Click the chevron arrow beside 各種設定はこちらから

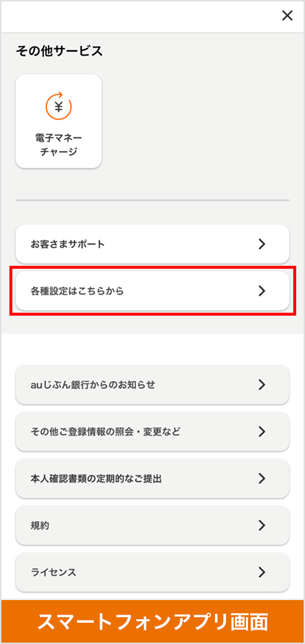click(x=262, y=291)
